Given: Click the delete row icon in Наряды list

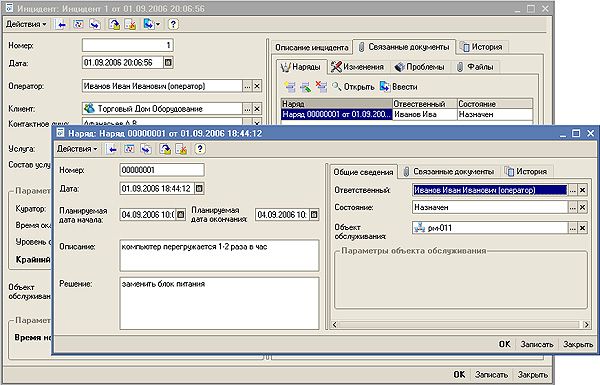Looking at the screenshot, I should coord(321,87).
